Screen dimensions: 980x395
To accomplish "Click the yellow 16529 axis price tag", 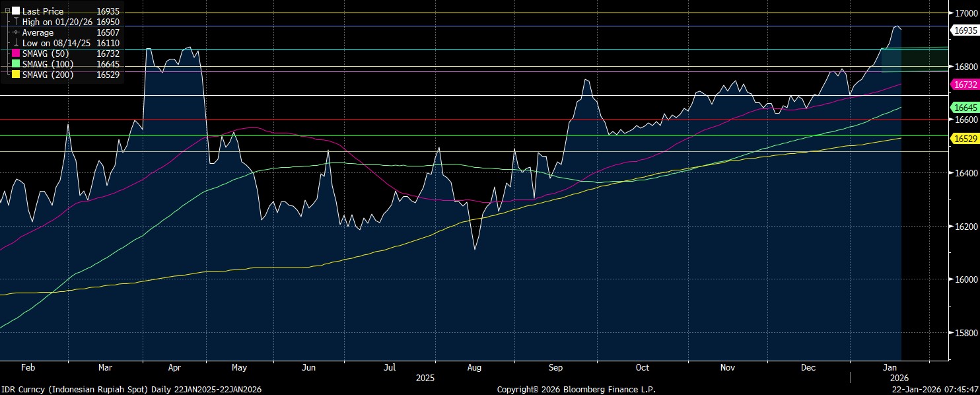I will pyautogui.click(x=963, y=138).
